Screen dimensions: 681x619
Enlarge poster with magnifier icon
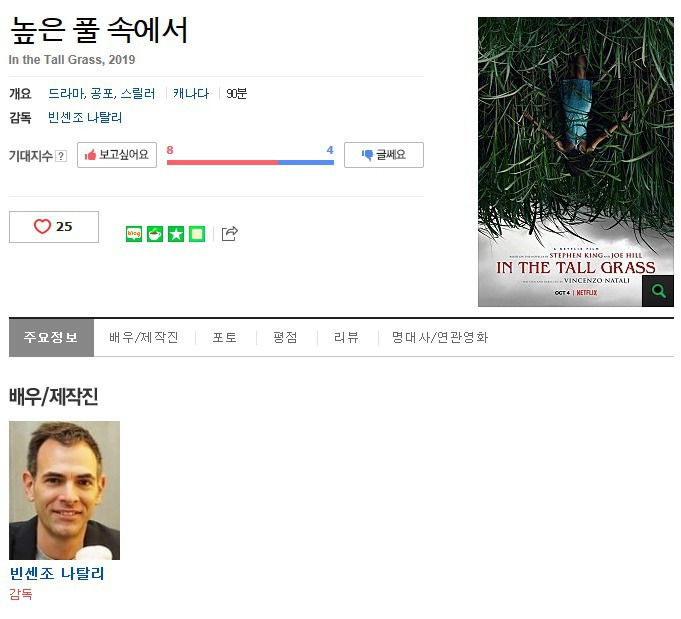(x=658, y=291)
